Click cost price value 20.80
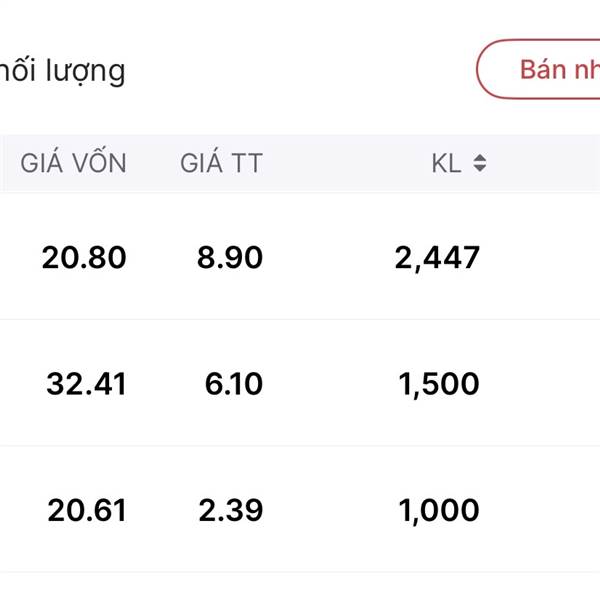Screen dimensions: 600x600 84,258
